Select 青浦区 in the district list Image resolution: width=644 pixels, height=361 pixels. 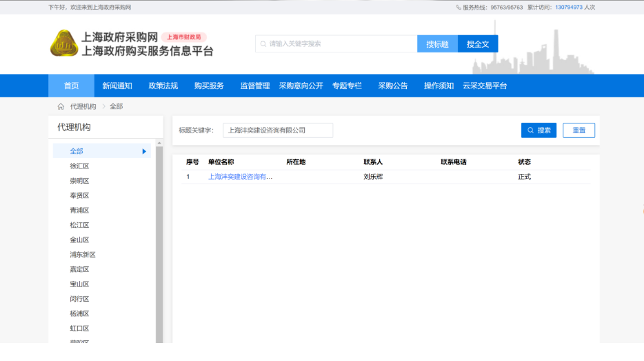[80, 211]
